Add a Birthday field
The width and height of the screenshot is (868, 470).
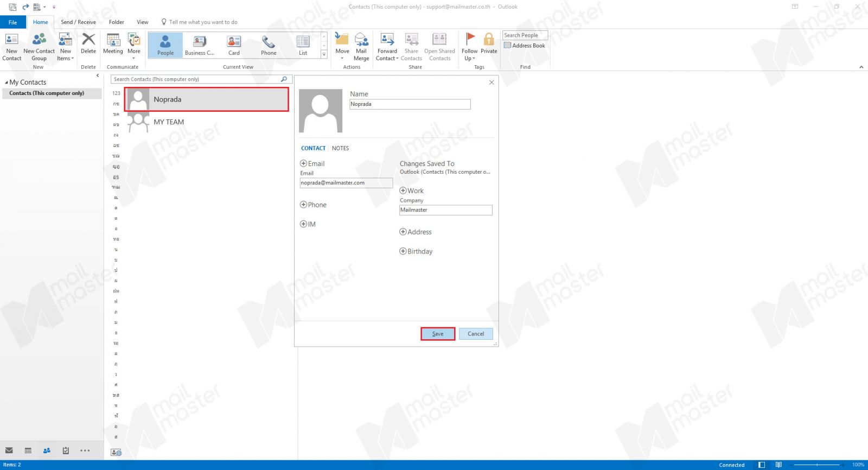pyautogui.click(x=403, y=251)
